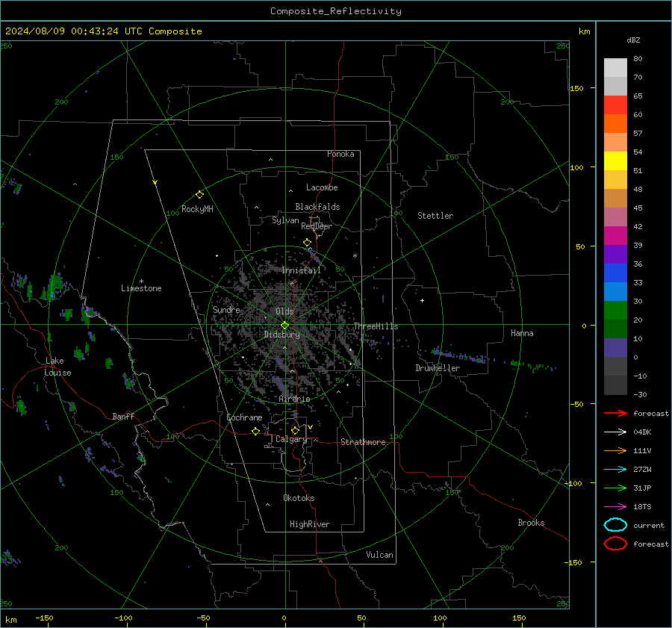Click the Lacombe city label
Image resolution: width=672 pixels, height=628 pixels.
click(322, 187)
